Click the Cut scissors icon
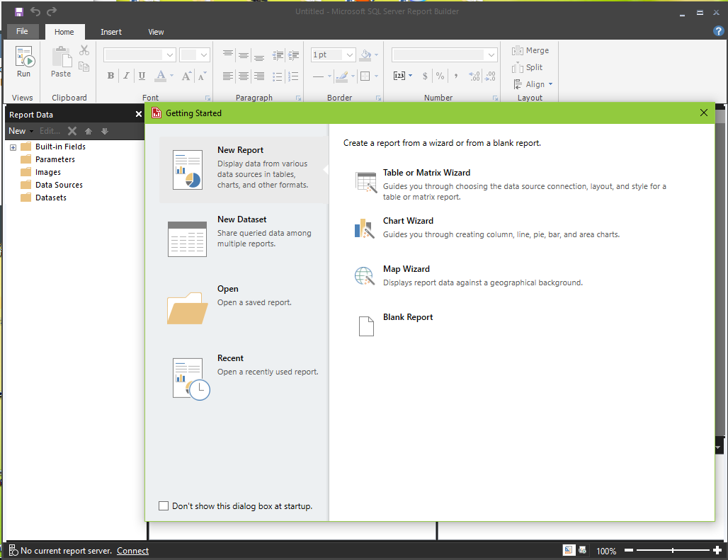Screen dimensions: 728x560 tap(84, 50)
